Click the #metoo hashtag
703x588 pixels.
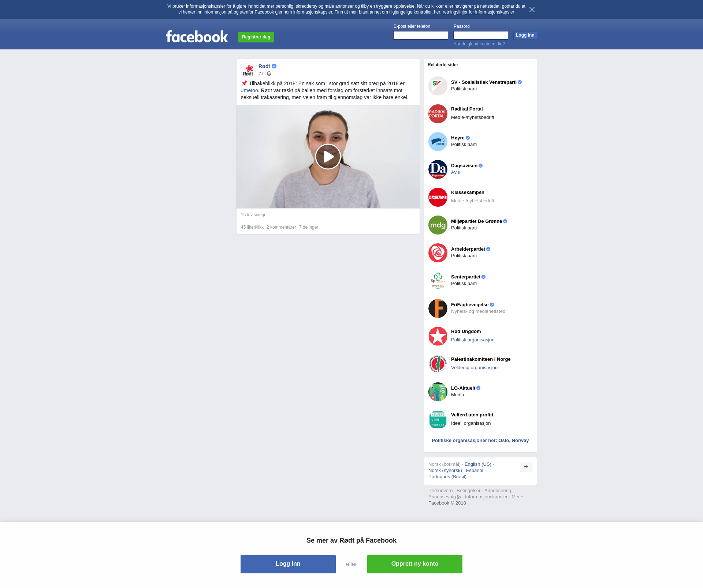pyautogui.click(x=249, y=90)
